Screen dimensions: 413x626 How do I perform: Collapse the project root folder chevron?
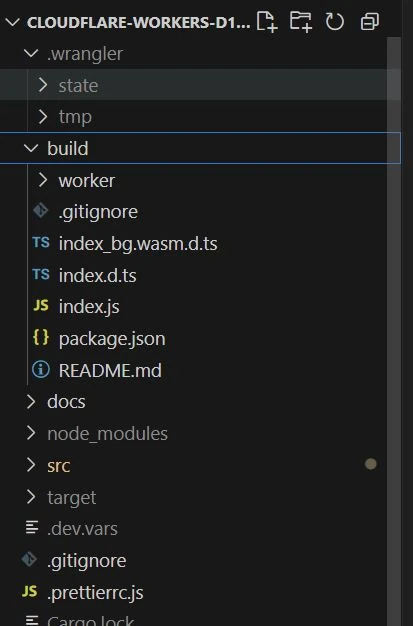click(13, 22)
